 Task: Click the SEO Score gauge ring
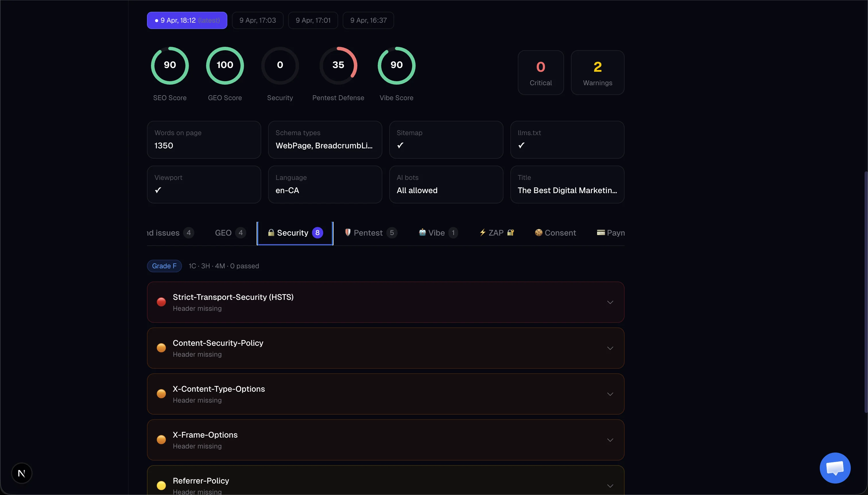click(170, 65)
